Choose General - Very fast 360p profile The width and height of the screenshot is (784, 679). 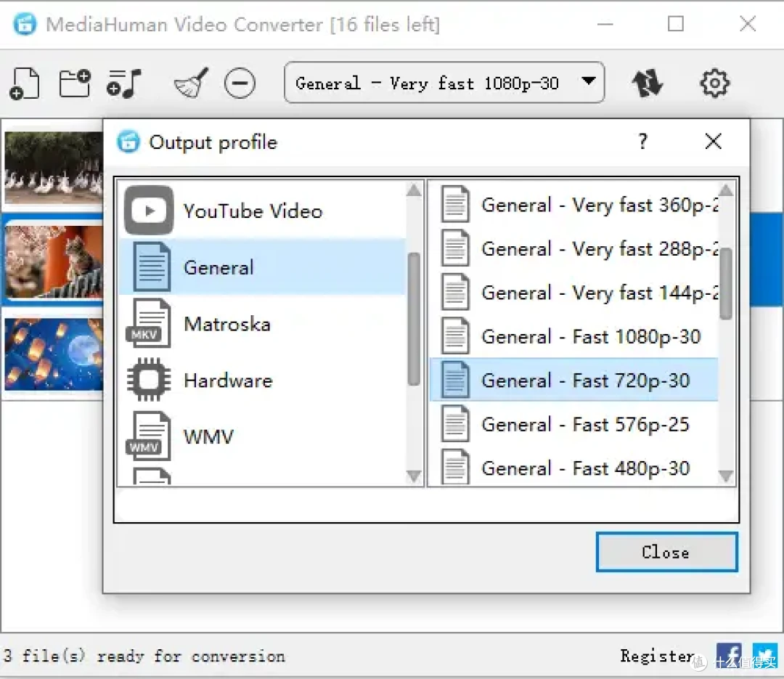(574, 205)
